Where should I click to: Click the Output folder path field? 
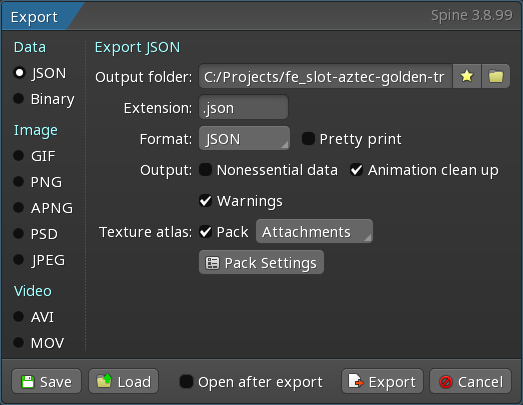click(325, 76)
